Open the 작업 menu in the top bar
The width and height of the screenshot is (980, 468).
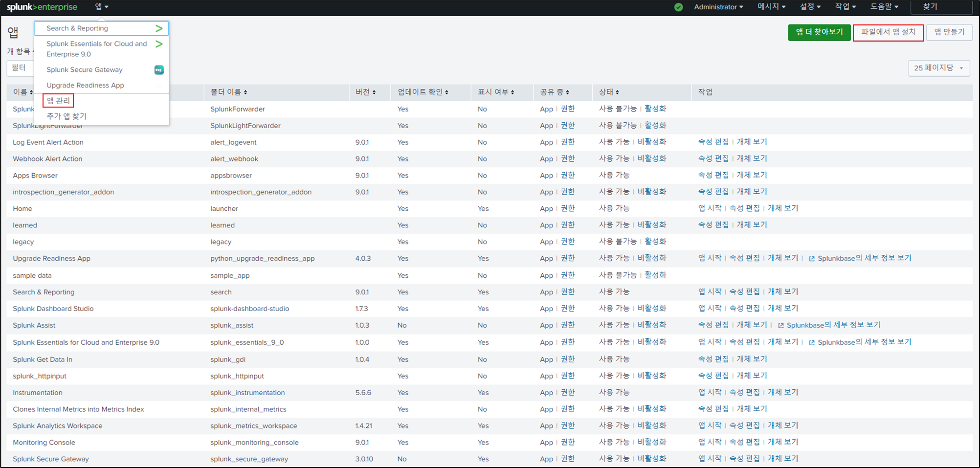[846, 7]
